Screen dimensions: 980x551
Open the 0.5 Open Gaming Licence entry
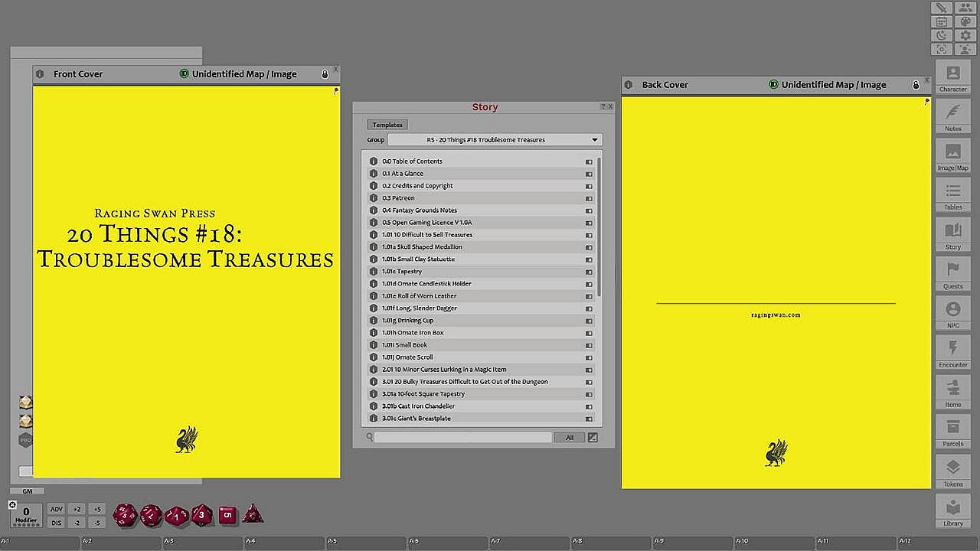(482, 223)
